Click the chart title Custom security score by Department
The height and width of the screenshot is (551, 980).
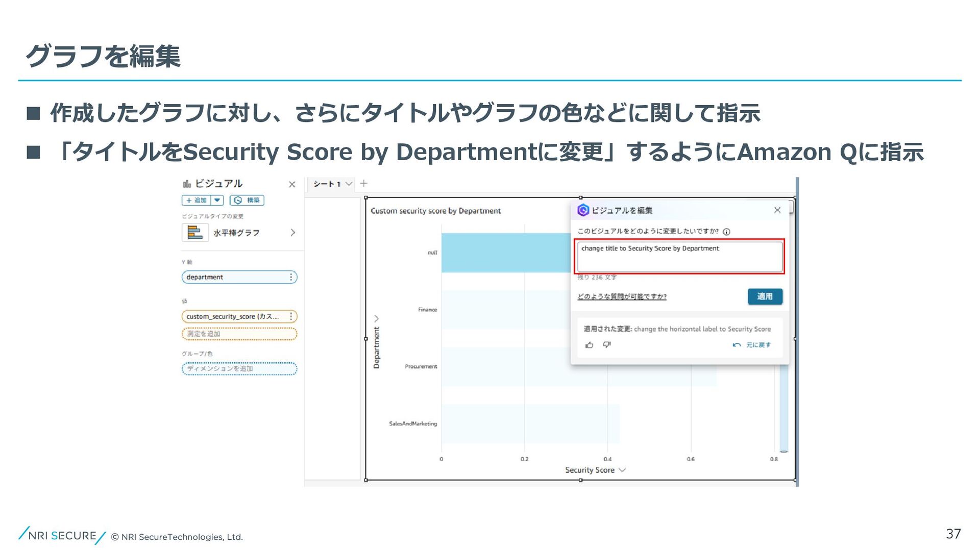point(435,211)
